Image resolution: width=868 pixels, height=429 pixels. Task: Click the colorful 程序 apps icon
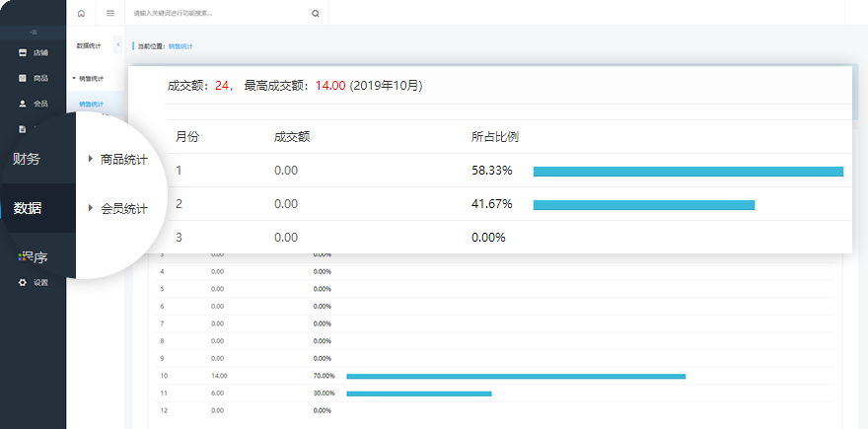(x=24, y=256)
